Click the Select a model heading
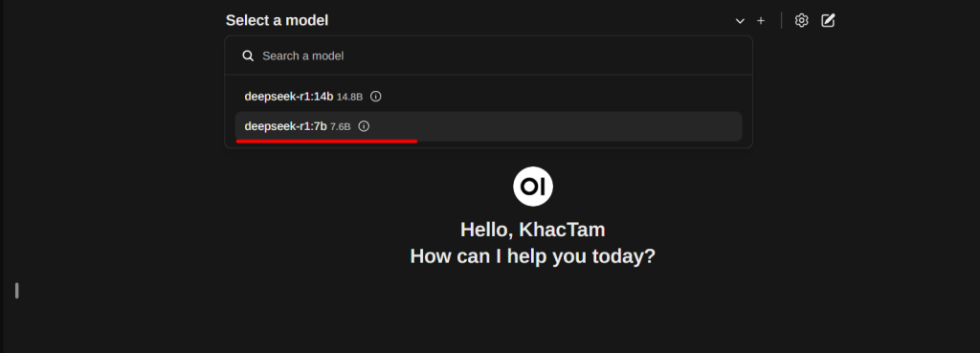The width and height of the screenshot is (980, 353). click(277, 21)
